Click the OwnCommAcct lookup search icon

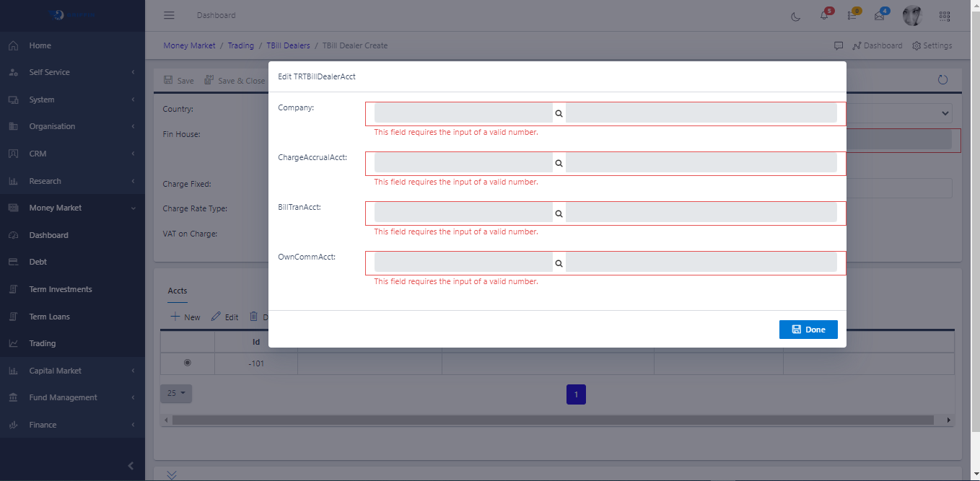tap(559, 263)
